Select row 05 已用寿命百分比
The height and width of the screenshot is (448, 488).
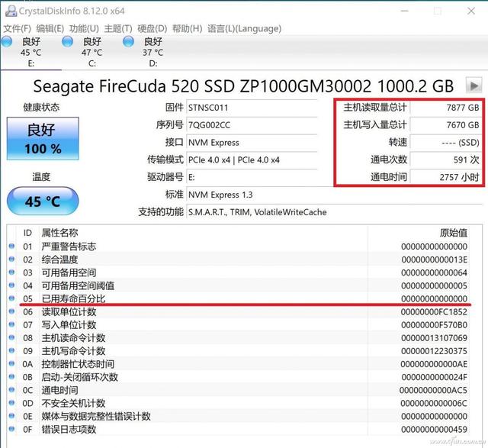[x=239, y=298]
